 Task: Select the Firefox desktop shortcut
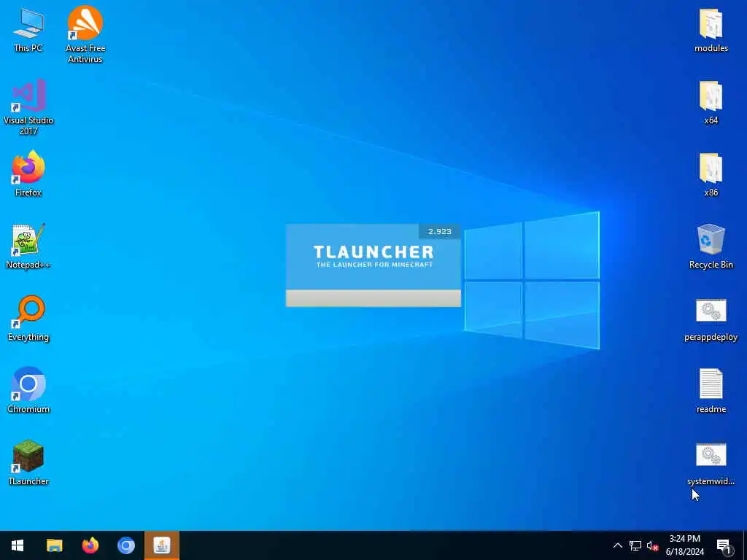(28, 174)
